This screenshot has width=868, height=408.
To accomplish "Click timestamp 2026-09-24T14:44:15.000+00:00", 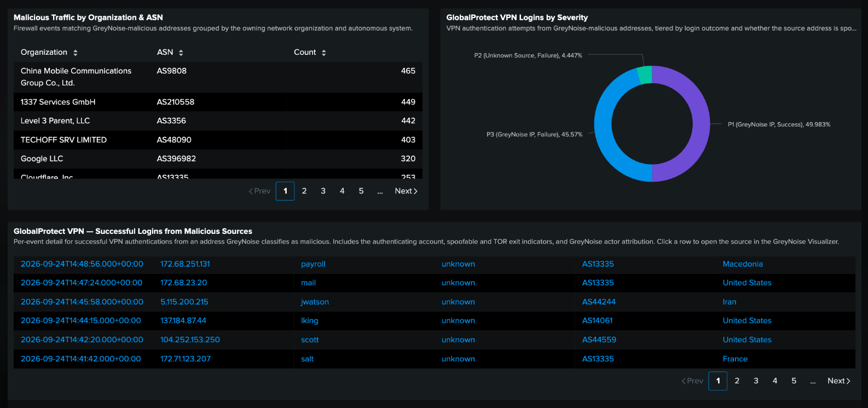I will pos(81,321).
